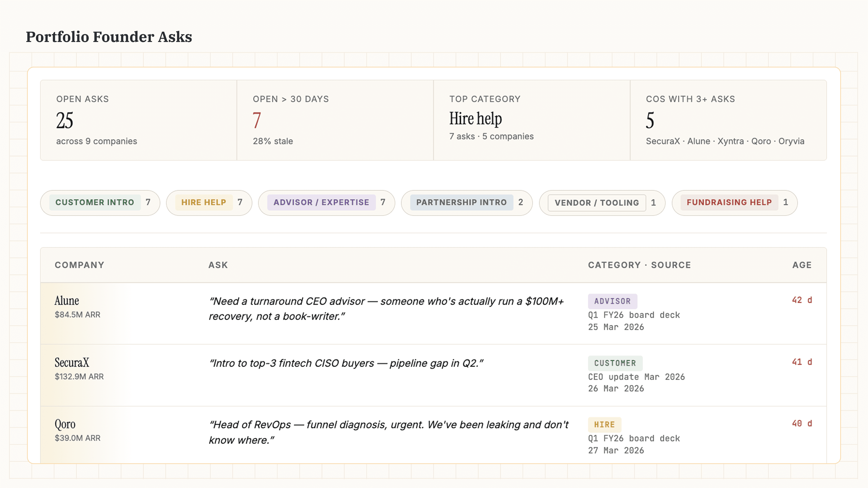Select the Advisor / Expertise filter chip

coord(327,202)
